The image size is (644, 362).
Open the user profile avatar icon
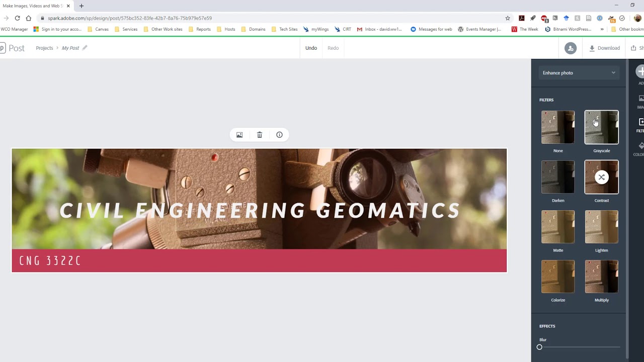coord(571,48)
